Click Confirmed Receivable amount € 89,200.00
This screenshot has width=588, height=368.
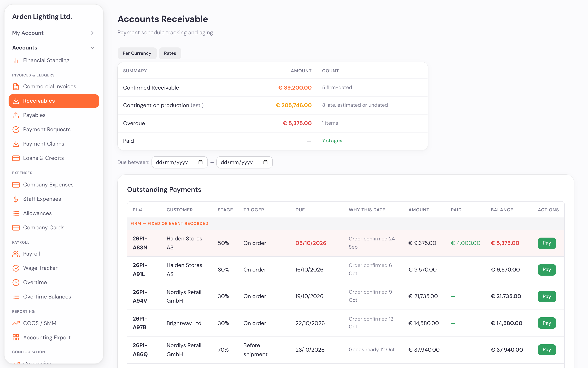click(x=295, y=88)
